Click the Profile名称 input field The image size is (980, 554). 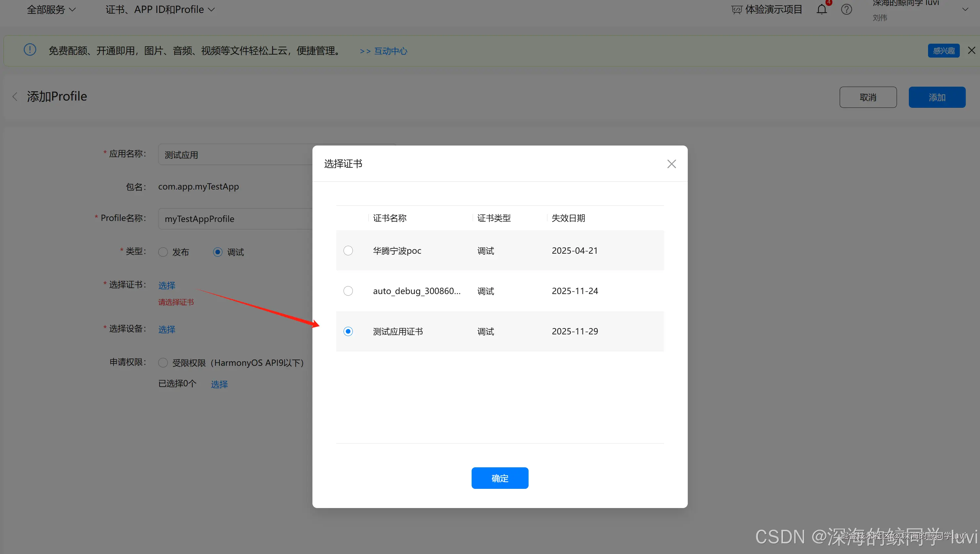pos(236,219)
